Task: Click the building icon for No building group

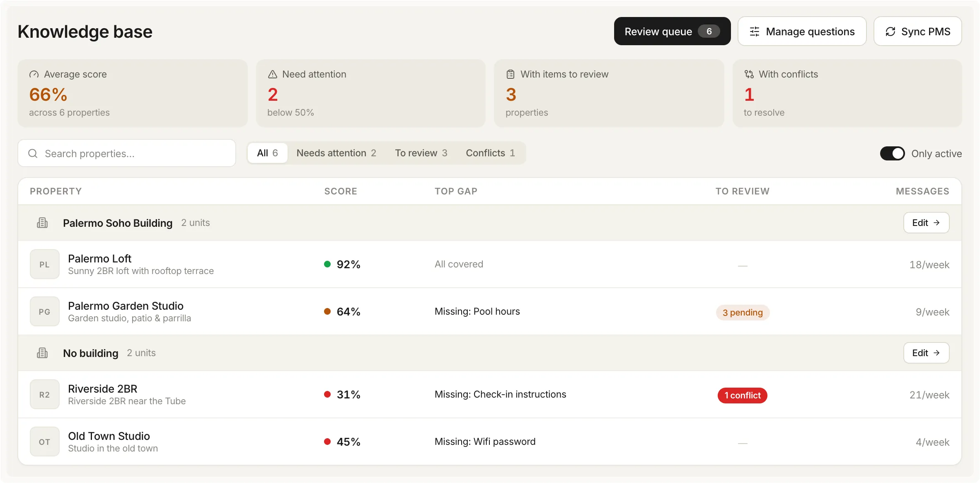Action: [42, 353]
